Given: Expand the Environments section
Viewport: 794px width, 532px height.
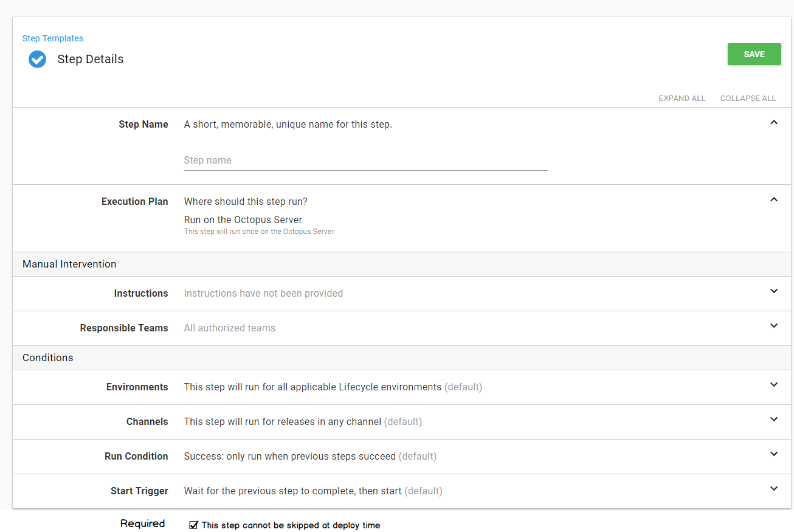Looking at the screenshot, I should coord(773,384).
